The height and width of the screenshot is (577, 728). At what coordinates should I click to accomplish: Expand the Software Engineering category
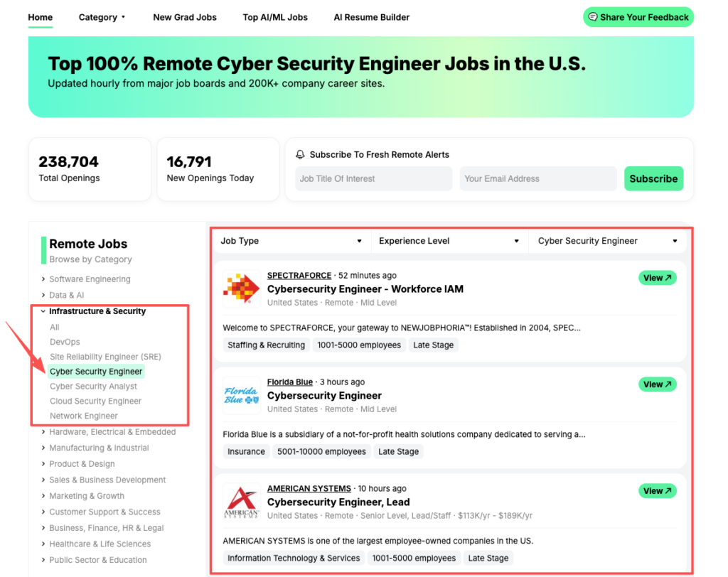[x=90, y=279]
